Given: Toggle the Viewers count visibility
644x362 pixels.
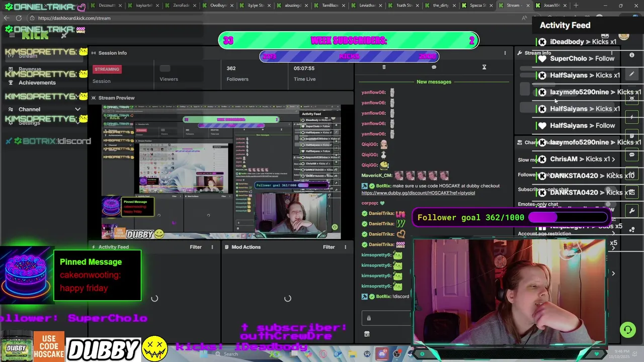Looking at the screenshot, I should pyautogui.click(x=165, y=68).
